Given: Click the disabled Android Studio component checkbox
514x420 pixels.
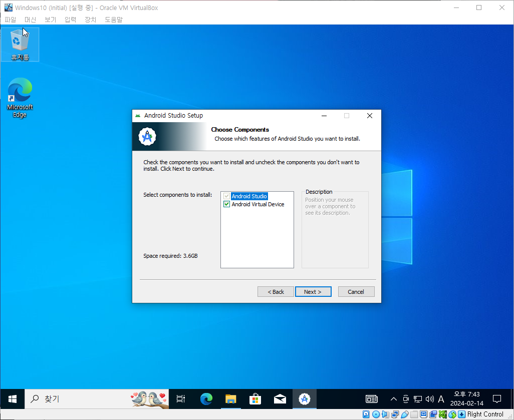Looking at the screenshot, I should pyautogui.click(x=226, y=196).
